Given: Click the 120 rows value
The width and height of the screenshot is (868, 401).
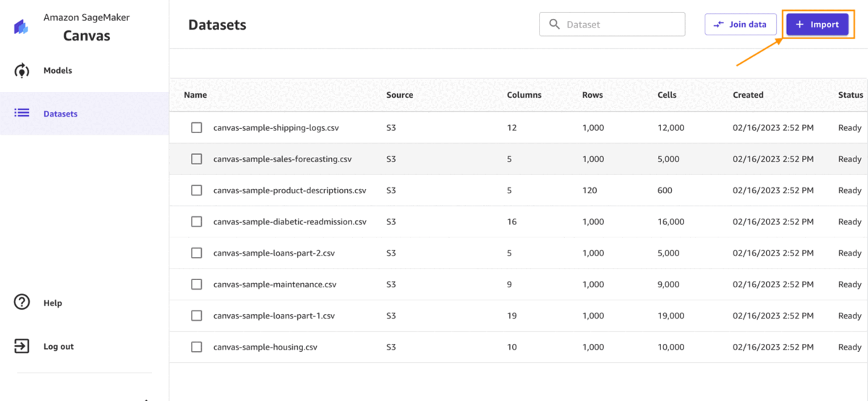Looking at the screenshot, I should click(x=590, y=190).
